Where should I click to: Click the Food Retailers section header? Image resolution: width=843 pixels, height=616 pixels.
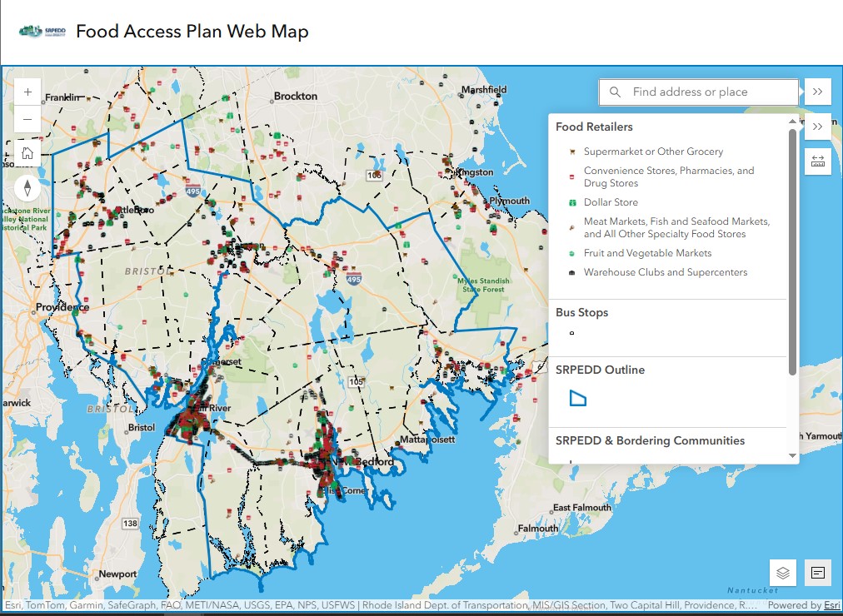coord(592,127)
